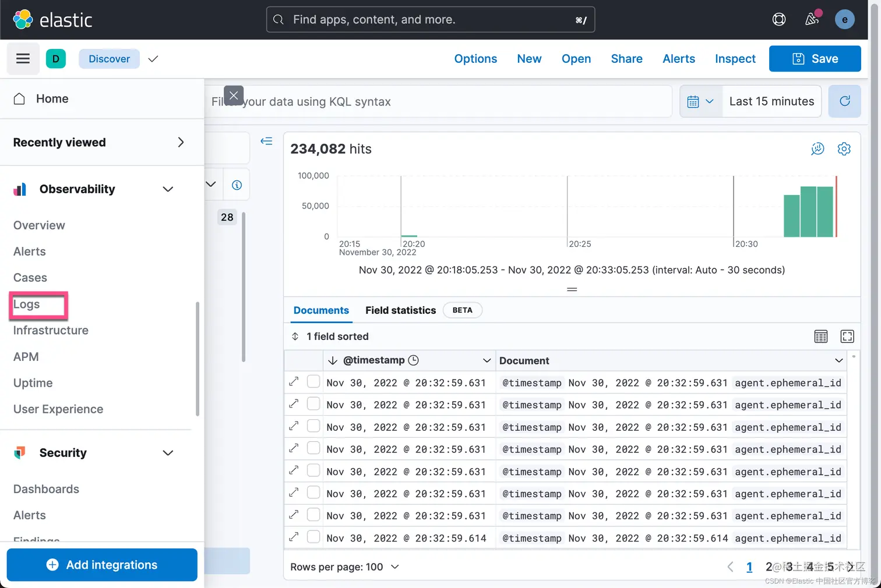
Task: Open the data view chevron dropdown
Action: click(211, 185)
